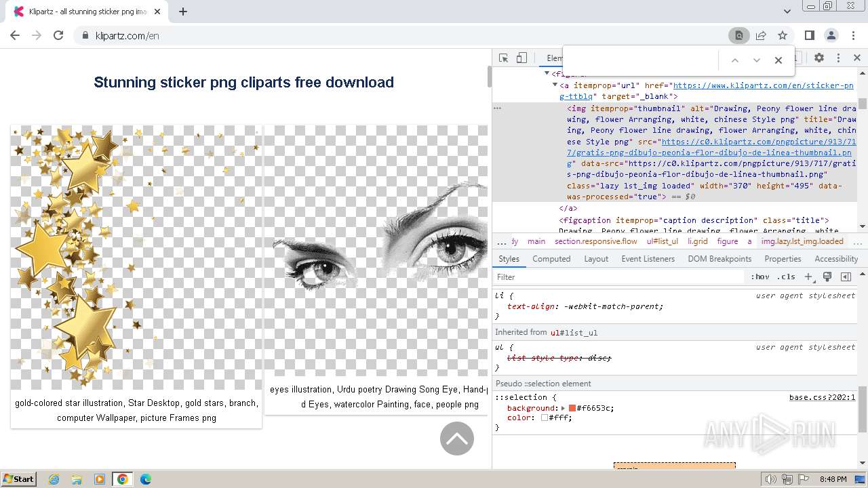Image resolution: width=868 pixels, height=488 pixels.
Task: Open DevTools customize three-dot menu
Action: [x=838, y=58]
